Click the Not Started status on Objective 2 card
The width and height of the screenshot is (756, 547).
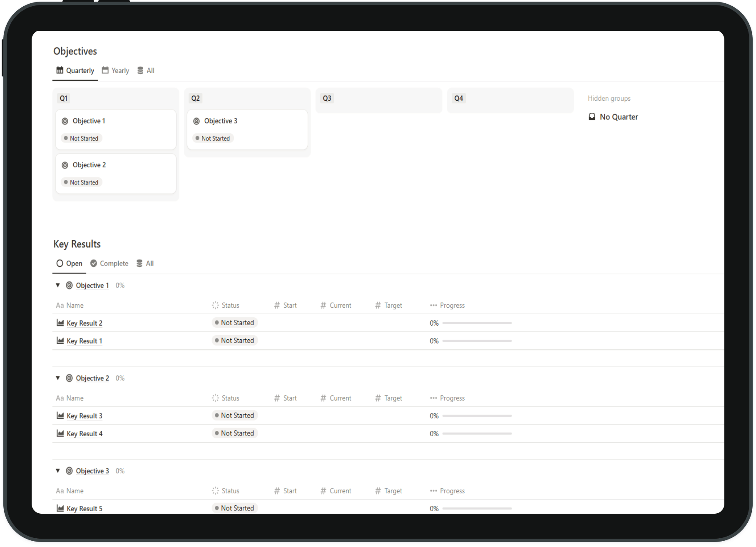(81, 182)
